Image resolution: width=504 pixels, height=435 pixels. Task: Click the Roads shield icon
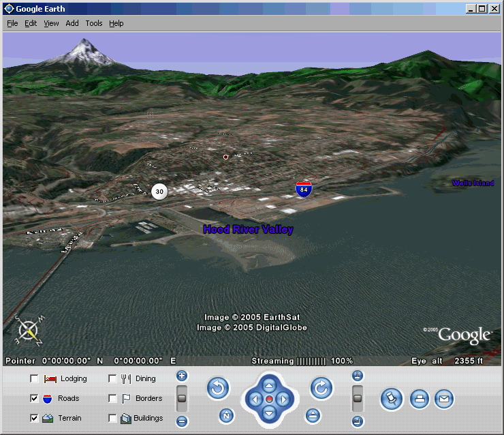pos(47,399)
